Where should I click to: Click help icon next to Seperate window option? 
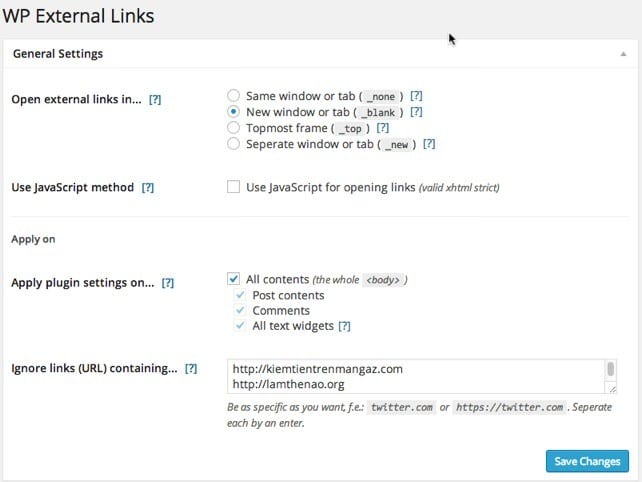429,144
